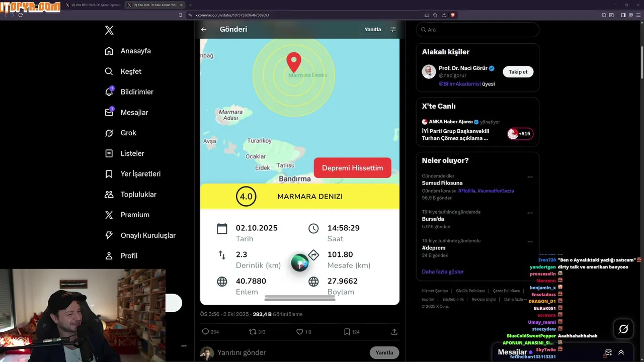This screenshot has height=362, width=644.
Task: Click the Boylam globe icon
Action: [313, 282]
